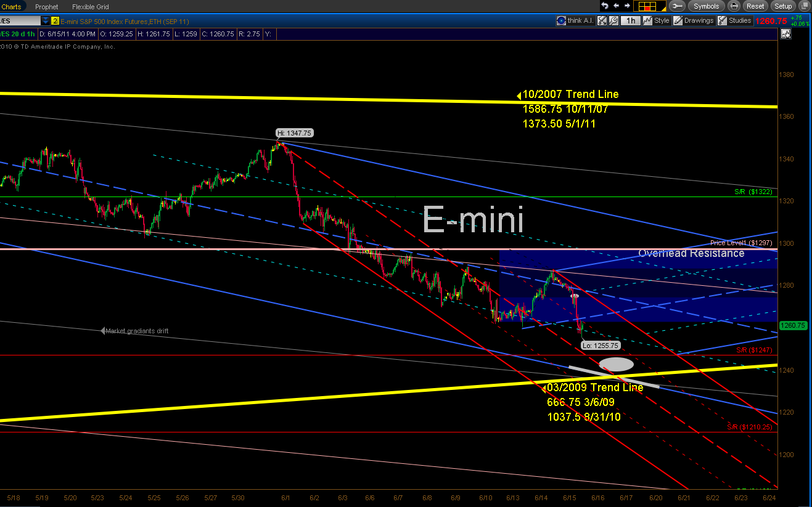Click the crossed arrows icon after think A.I.
Viewport: 812px width, 507px height.
click(x=603, y=20)
